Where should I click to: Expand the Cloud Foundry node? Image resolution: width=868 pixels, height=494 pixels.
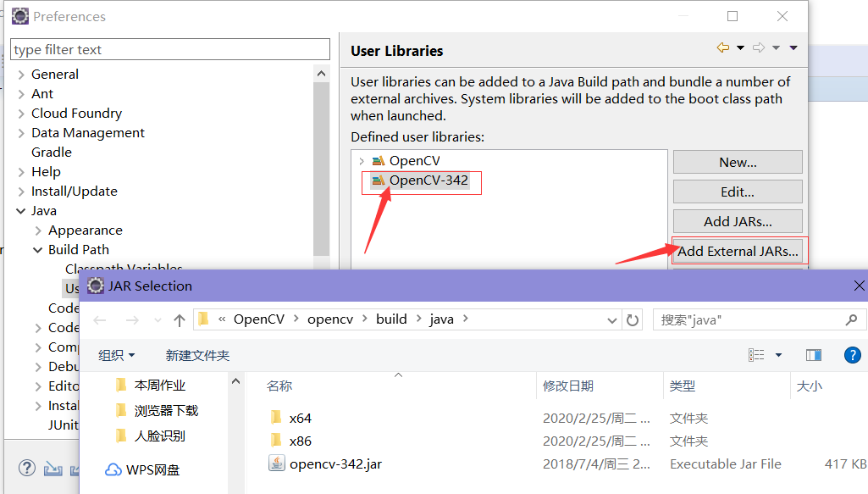pos(21,114)
